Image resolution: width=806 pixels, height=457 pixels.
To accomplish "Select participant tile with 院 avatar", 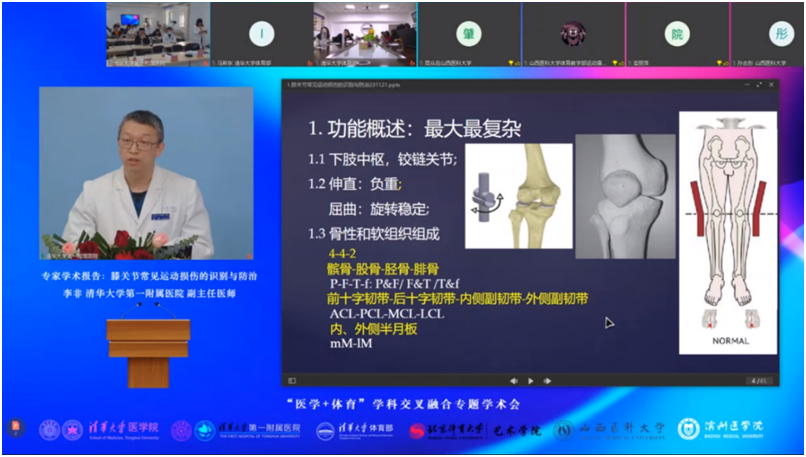I will 677,34.
